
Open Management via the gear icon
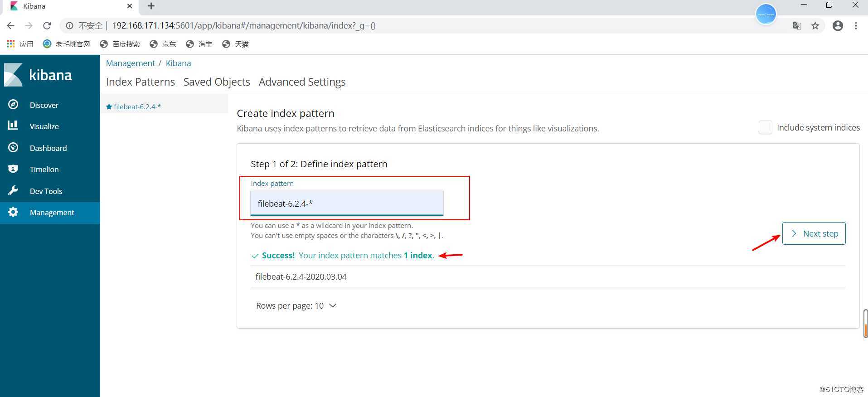(13, 212)
